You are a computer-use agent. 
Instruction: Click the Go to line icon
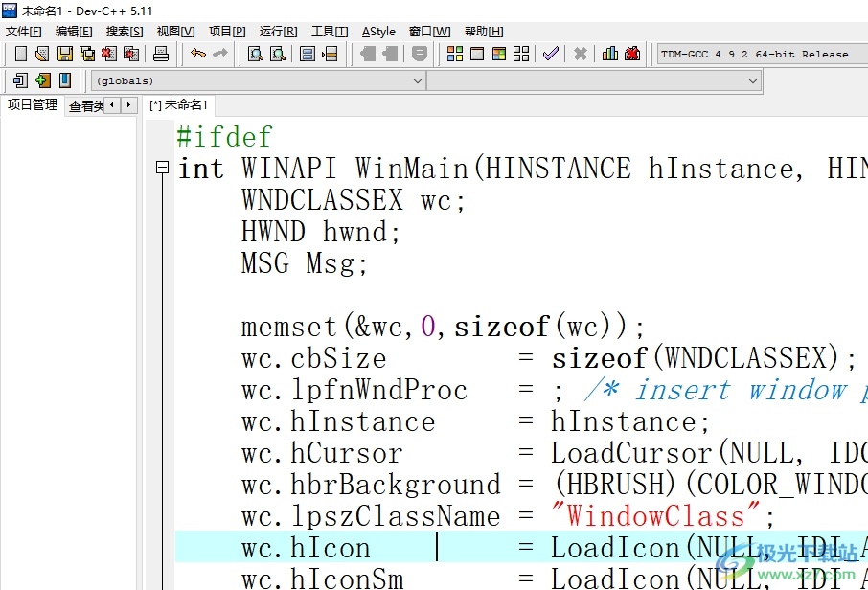pos(330,54)
